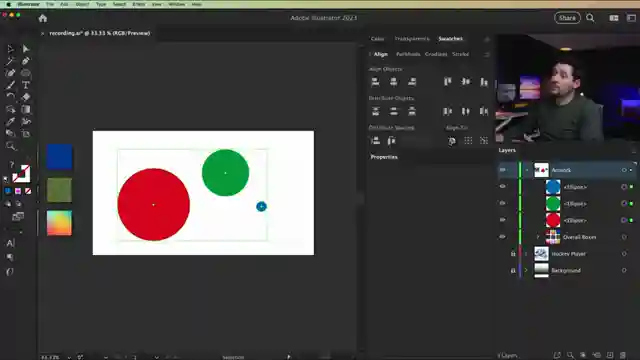
Task: Hide the Overall Room sublayer
Action: coord(502,237)
